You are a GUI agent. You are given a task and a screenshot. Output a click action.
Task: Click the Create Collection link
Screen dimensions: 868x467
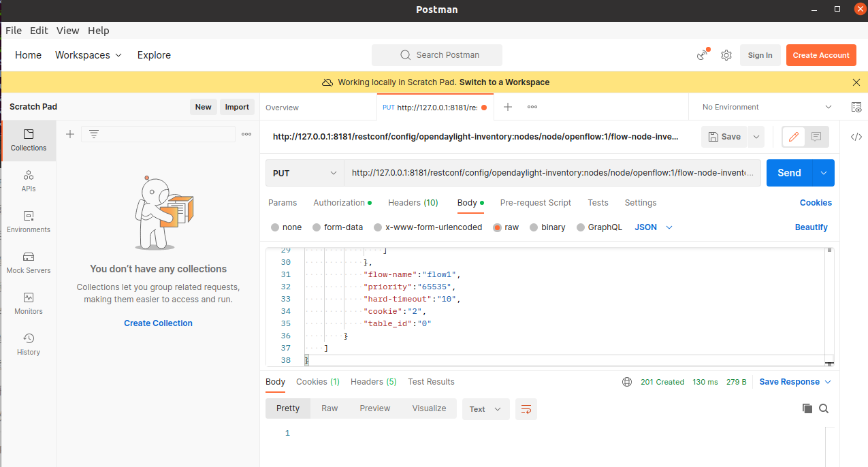pos(158,323)
